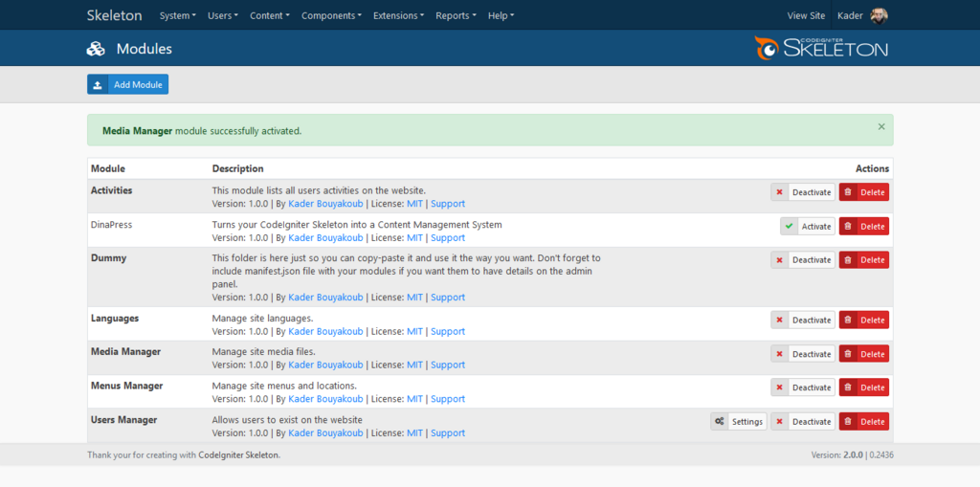Image resolution: width=980 pixels, height=487 pixels.
Task: Click the CodeIgniter Skeleton footer link
Action: [238, 455]
